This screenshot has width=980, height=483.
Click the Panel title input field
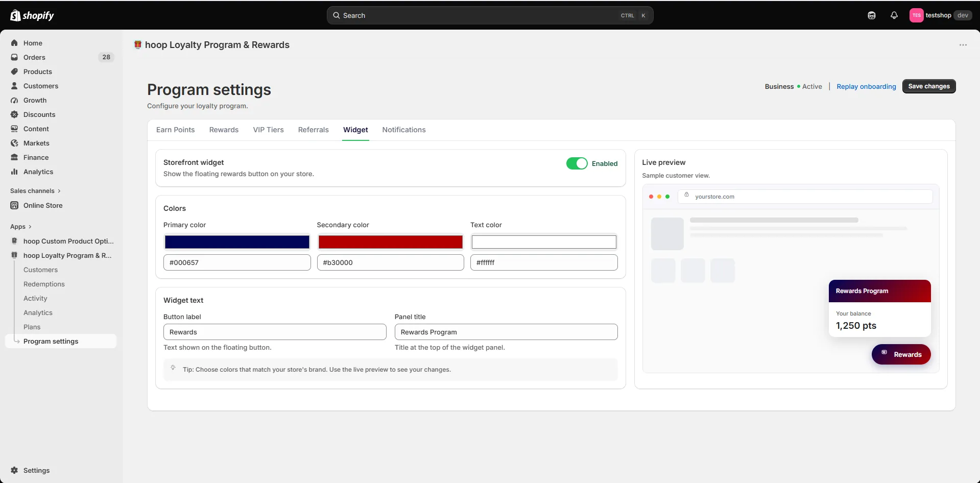click(506, 332)
